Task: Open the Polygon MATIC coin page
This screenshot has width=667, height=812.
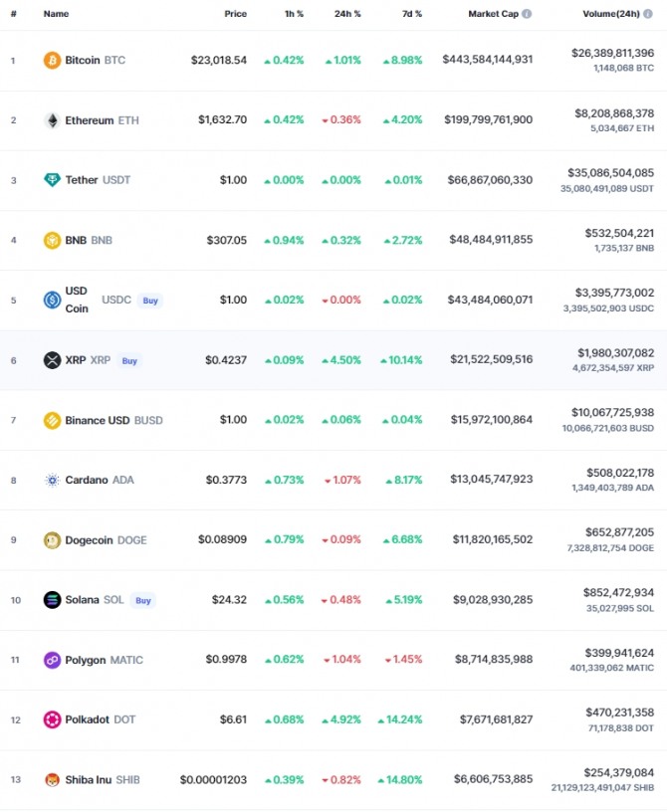Action: [104, 660]
